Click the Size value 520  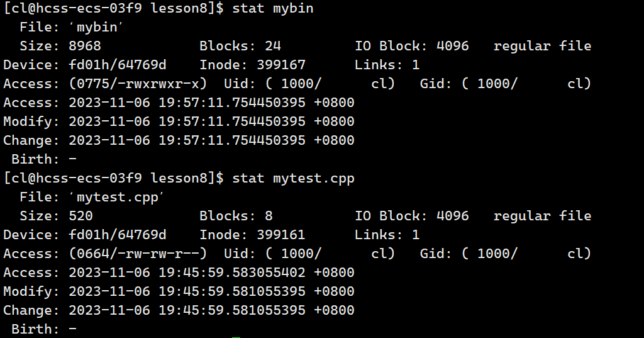tap(81, 216)
